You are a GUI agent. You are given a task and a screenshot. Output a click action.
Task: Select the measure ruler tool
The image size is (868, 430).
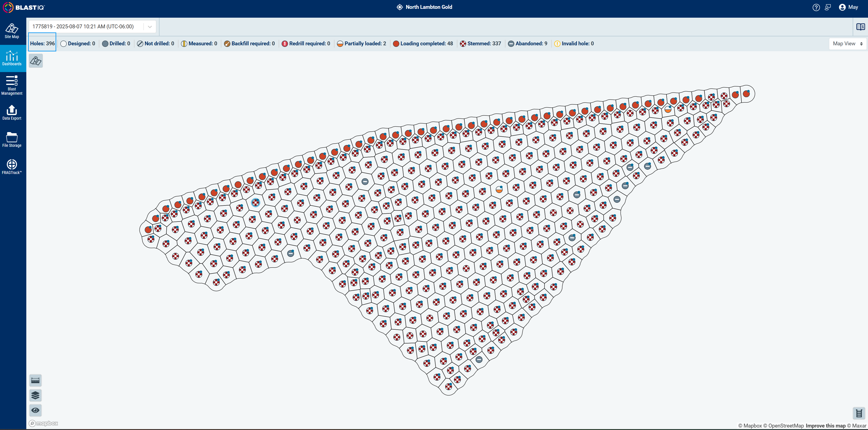(35, 381)
